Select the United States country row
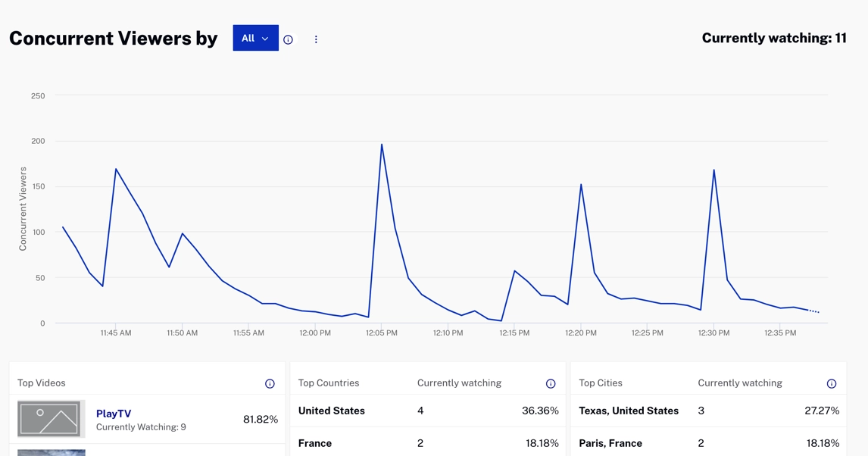 tap(428, 411)
